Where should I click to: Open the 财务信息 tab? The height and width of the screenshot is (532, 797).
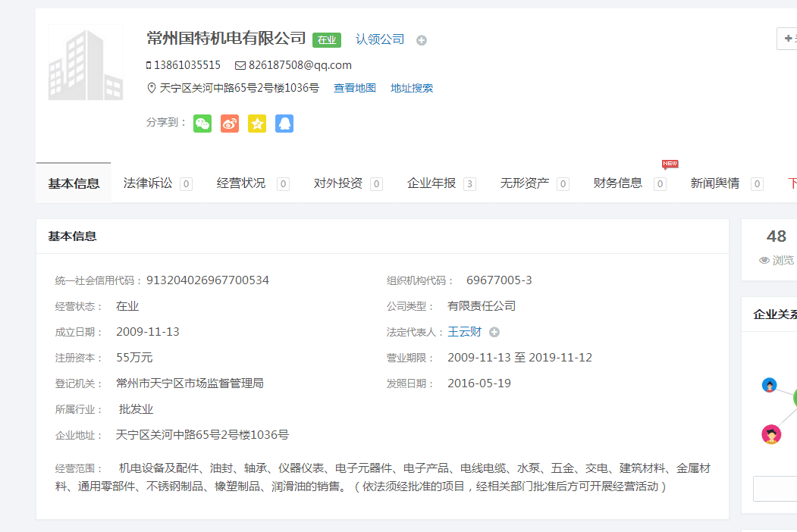618,183
